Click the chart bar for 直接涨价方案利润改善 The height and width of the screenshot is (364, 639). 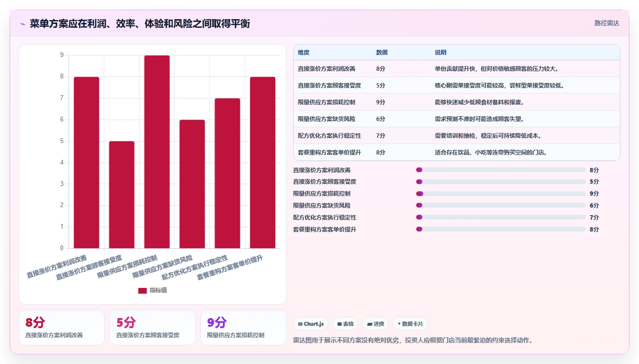tap(87, 163)
